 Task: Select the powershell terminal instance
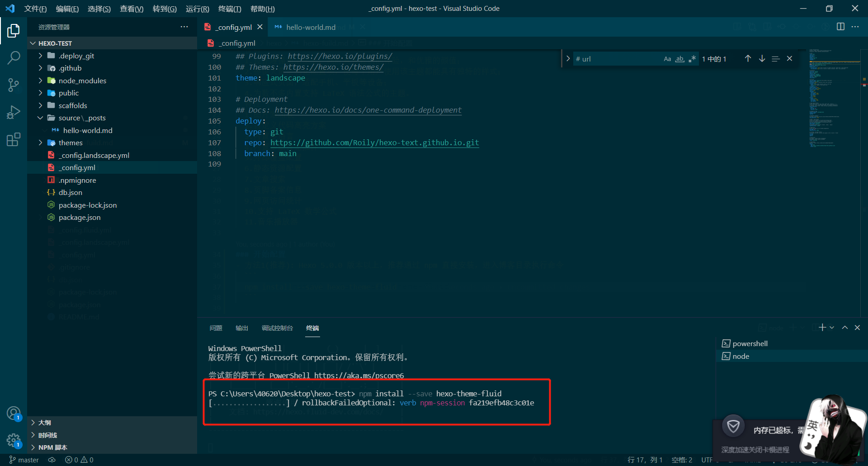pyautogui.click(x=792, y=343)
